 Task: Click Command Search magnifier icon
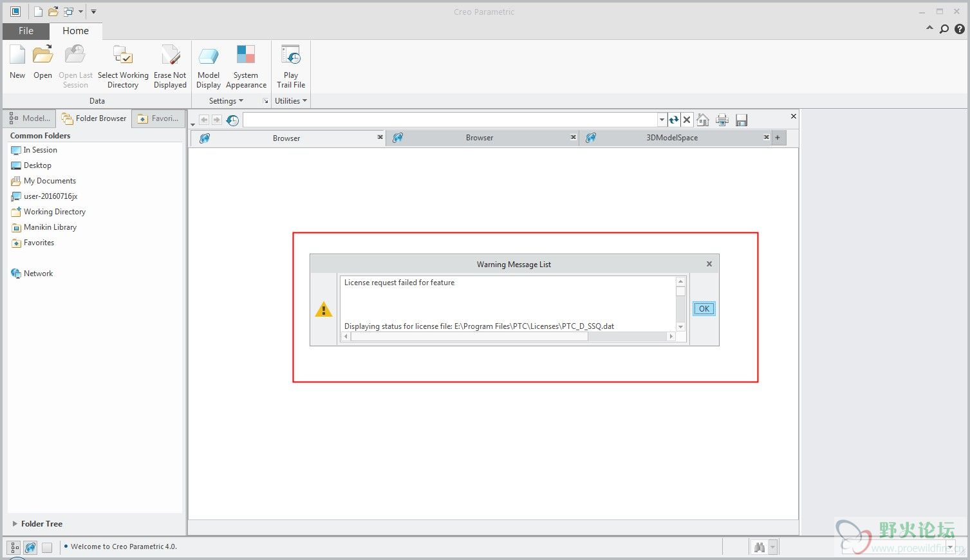tap(944, 29)
